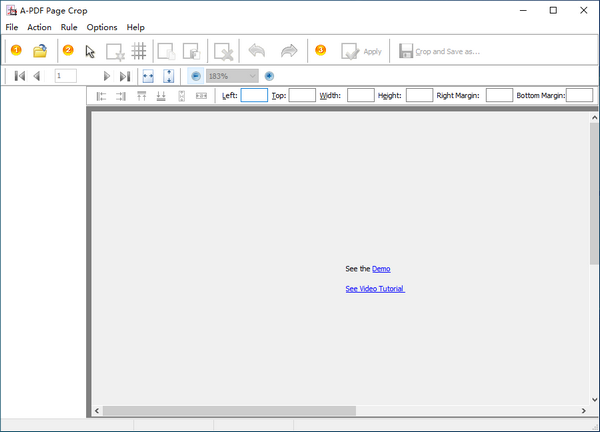Click the vertical scrollbar thumb
The height and width of the screenshot is (432, 600).
point(594,193)
